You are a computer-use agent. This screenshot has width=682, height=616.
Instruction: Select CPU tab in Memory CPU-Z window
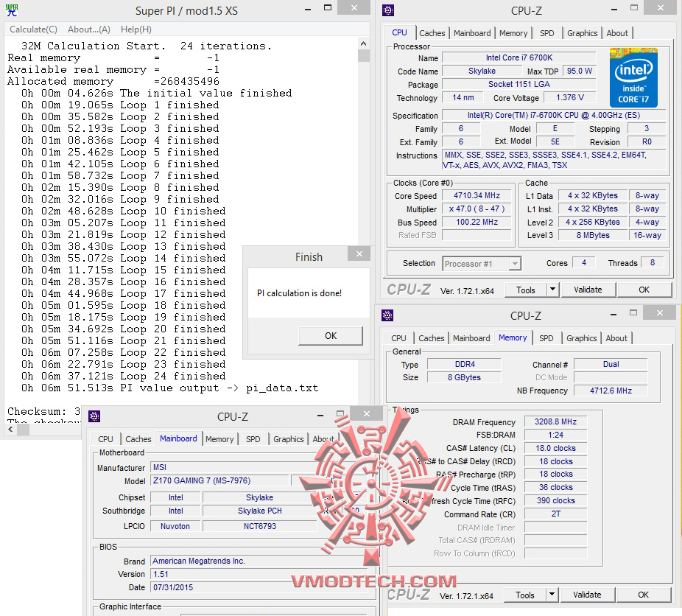[398, 338]
